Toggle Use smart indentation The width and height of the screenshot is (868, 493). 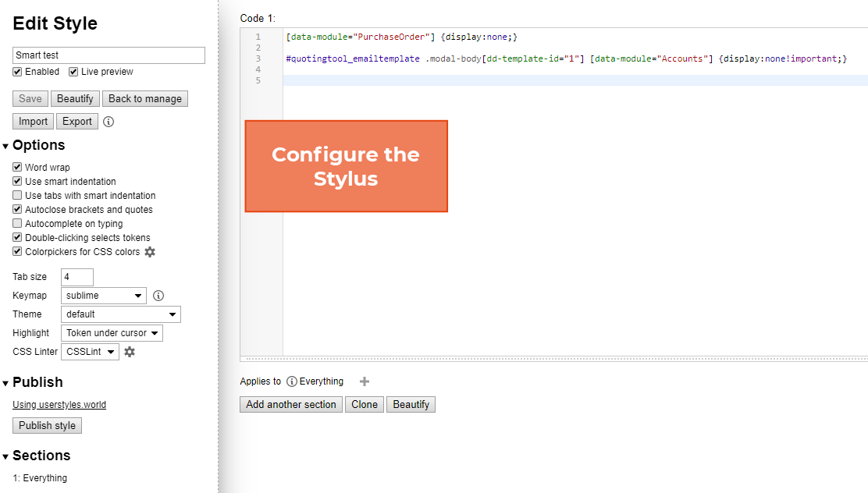[x=17, y=181]
